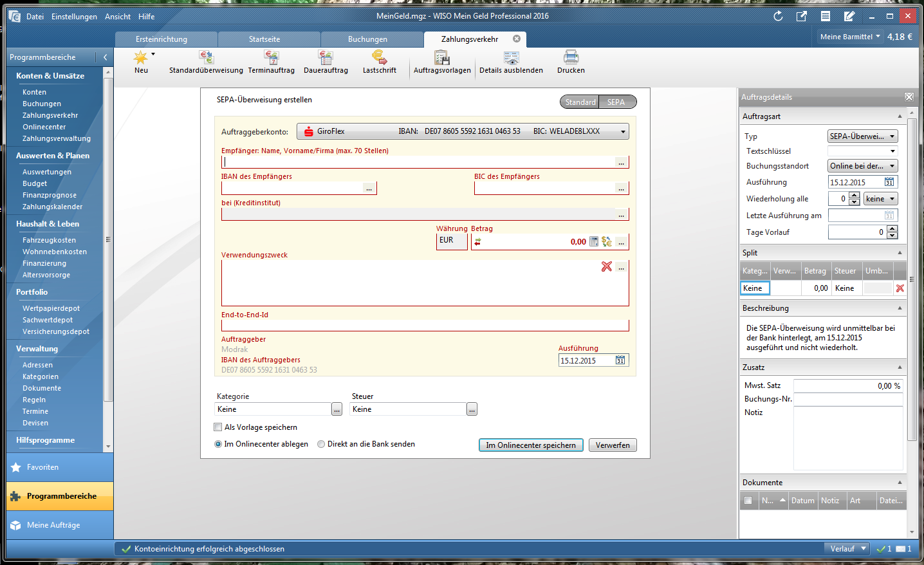This screenshot has height=565, width=924.
Task: Open the Auftraggeberkonto GiroFlex dropdown
Action: [x=463, y=131]
